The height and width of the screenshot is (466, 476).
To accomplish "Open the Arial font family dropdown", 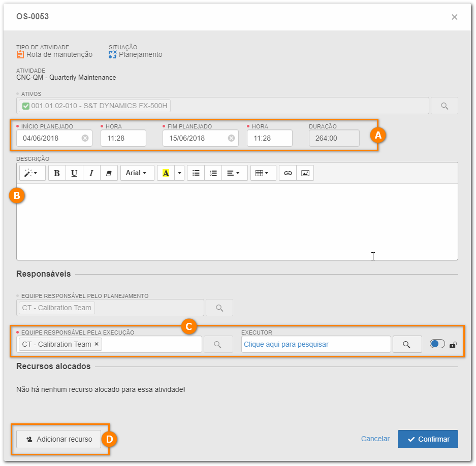I will tap(137, 173).
